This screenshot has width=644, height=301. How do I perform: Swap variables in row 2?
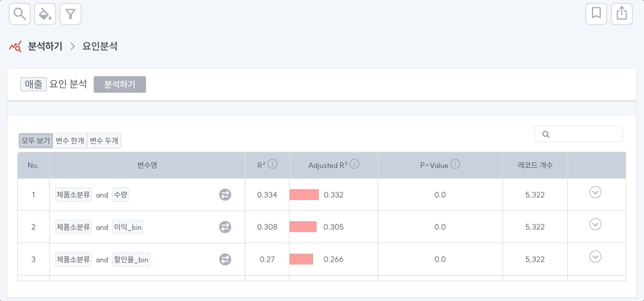225,227
